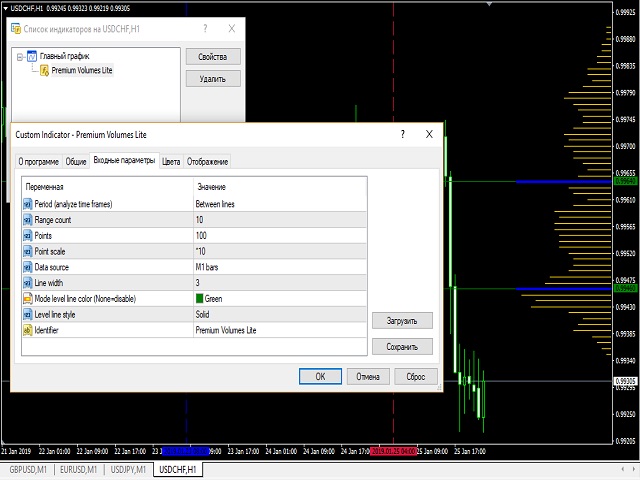Click the Point scale row icon

tap(27, 251)
